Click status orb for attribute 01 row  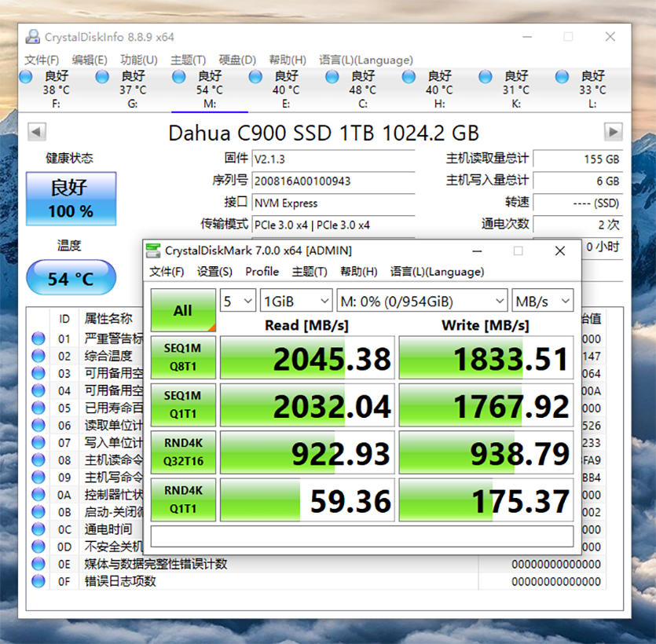click(38, 339)
